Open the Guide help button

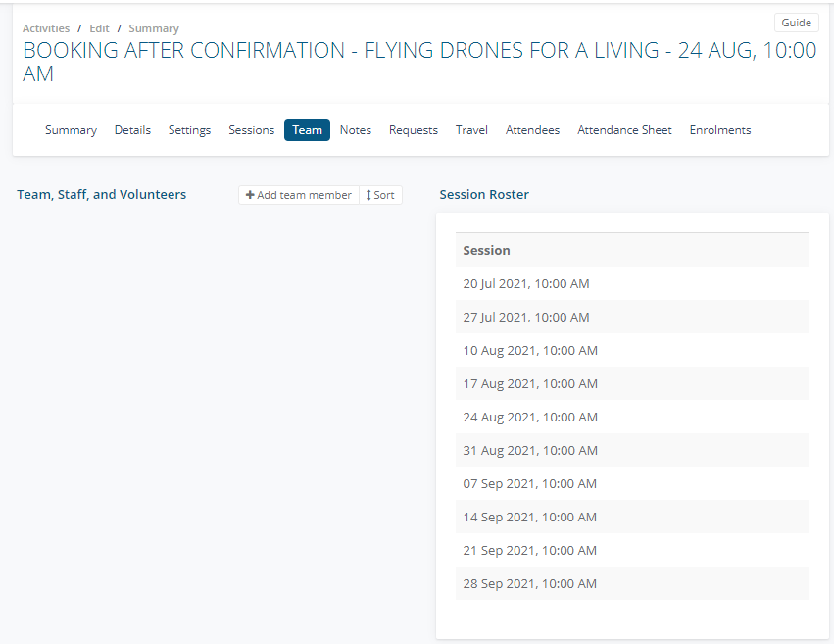796,23
